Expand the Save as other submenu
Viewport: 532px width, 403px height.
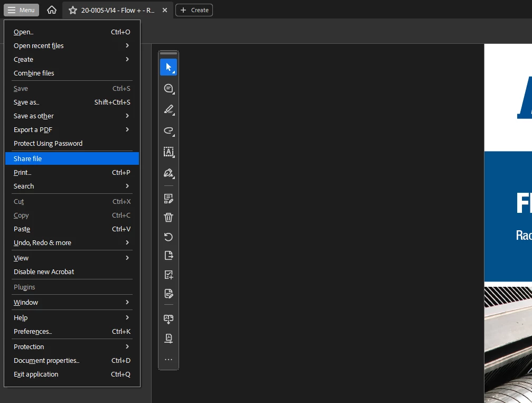72,116
